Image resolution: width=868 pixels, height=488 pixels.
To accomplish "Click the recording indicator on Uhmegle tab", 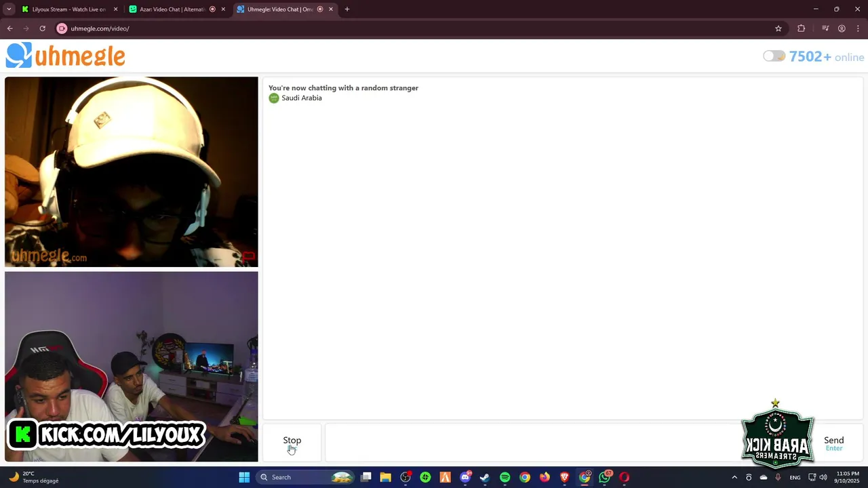I will coord(320,9).
